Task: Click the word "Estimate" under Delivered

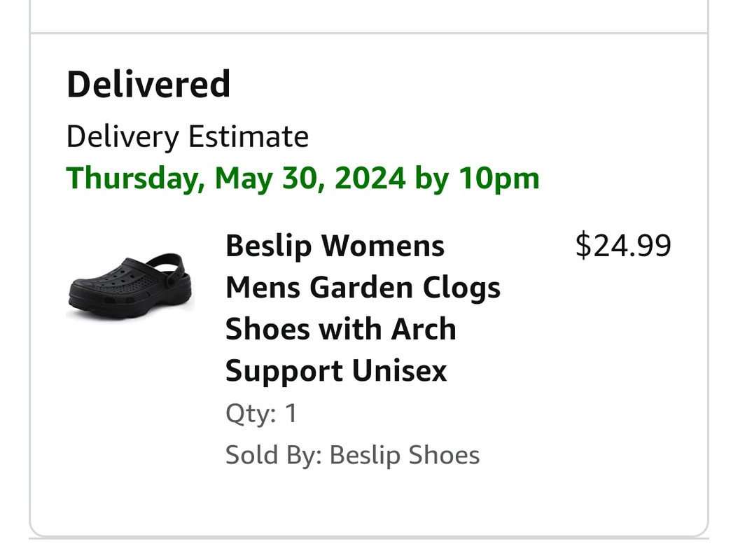Action: pos(248,136)
